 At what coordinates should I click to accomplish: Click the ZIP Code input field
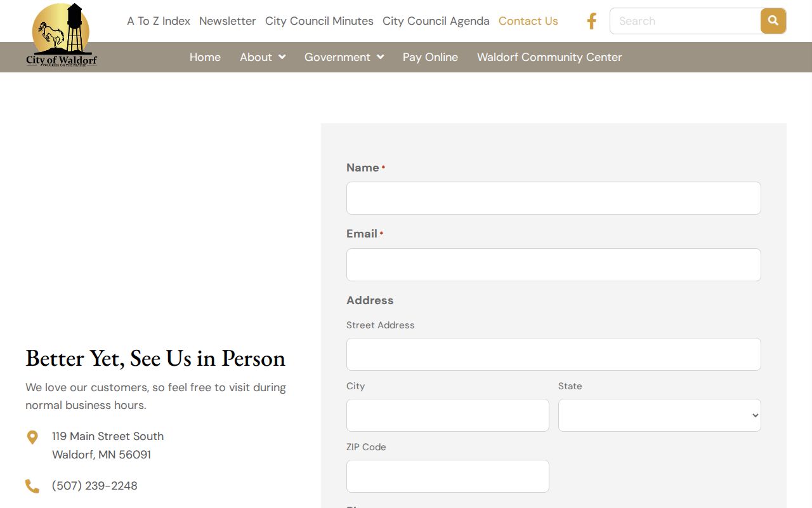click(x=448, y=476)
